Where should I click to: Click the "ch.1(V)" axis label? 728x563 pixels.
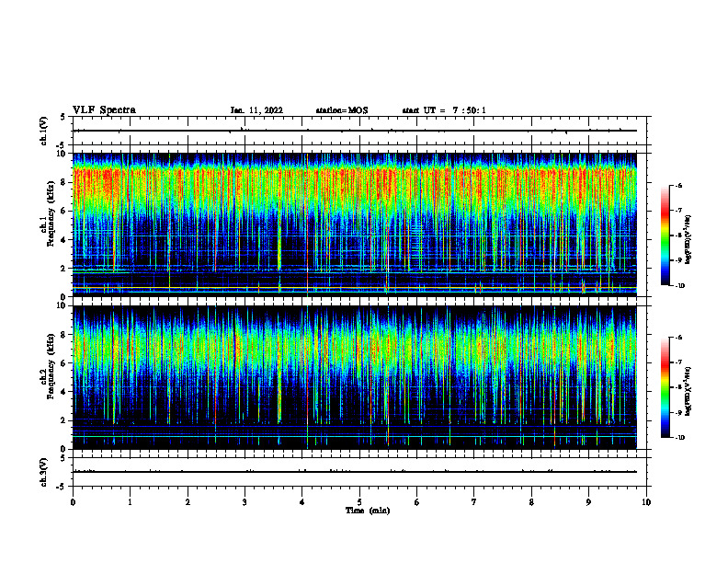44,131
